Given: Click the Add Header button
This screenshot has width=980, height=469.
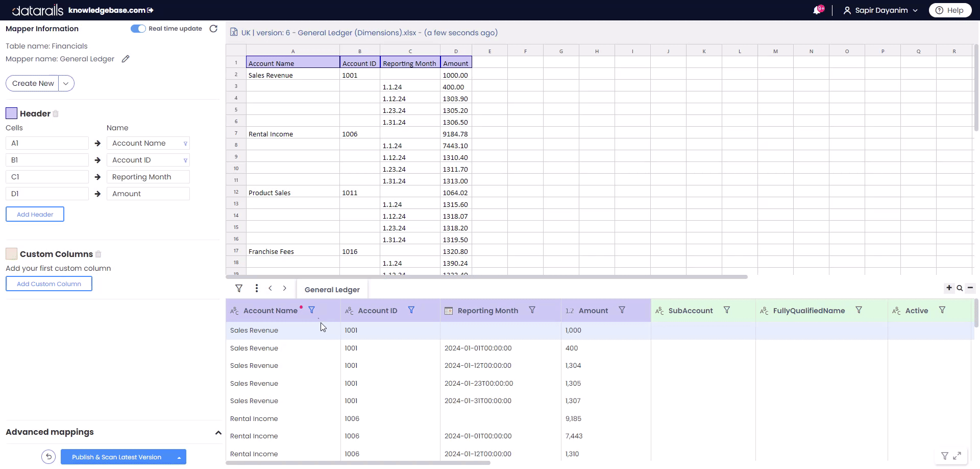Looking at the screenshot, I should [x=35, y=214].
